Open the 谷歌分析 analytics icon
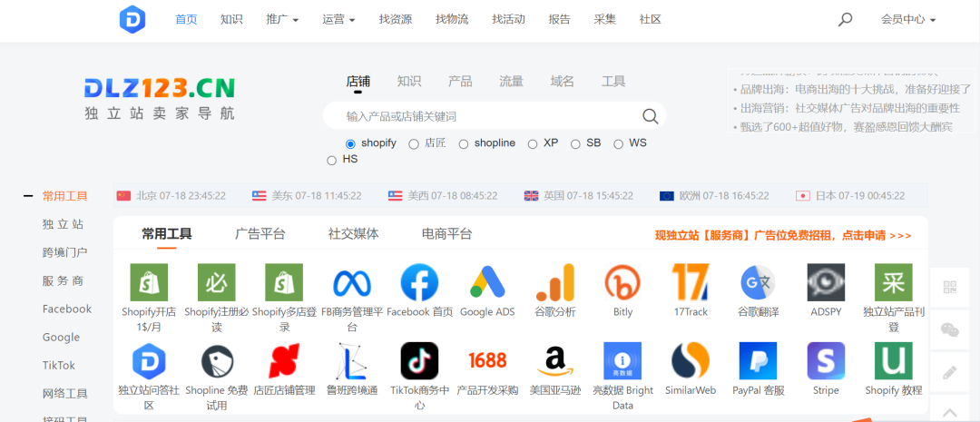Viewport: 980px width, 422px height. 555,282
